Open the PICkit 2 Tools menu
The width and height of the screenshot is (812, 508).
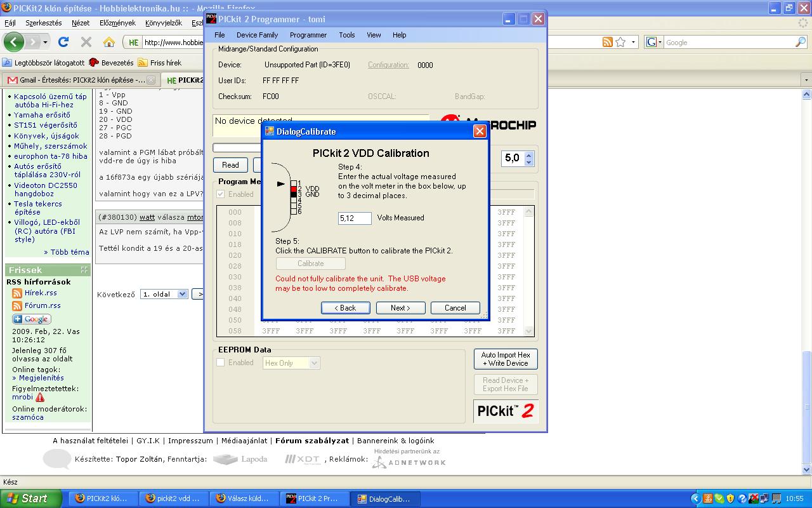[x=346, y=35]
